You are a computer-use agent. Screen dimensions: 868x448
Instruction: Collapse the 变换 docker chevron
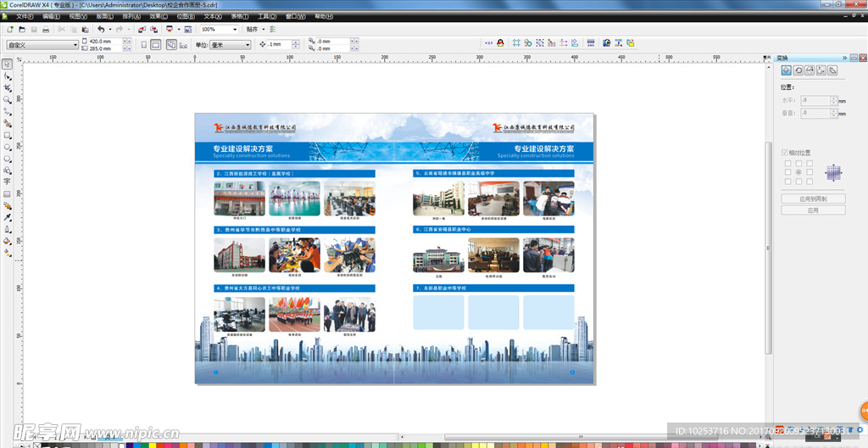pos(845,58)
